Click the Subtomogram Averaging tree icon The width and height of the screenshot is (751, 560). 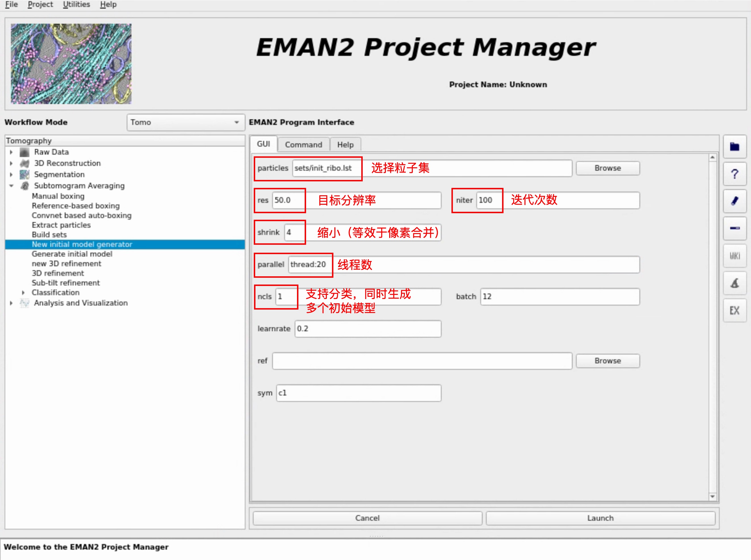coord(24,186)
